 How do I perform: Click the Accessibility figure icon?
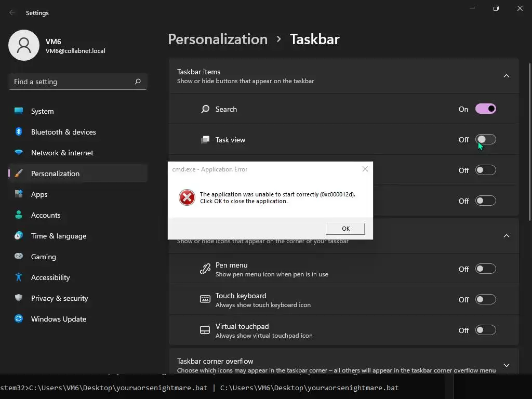click(19, 277)
